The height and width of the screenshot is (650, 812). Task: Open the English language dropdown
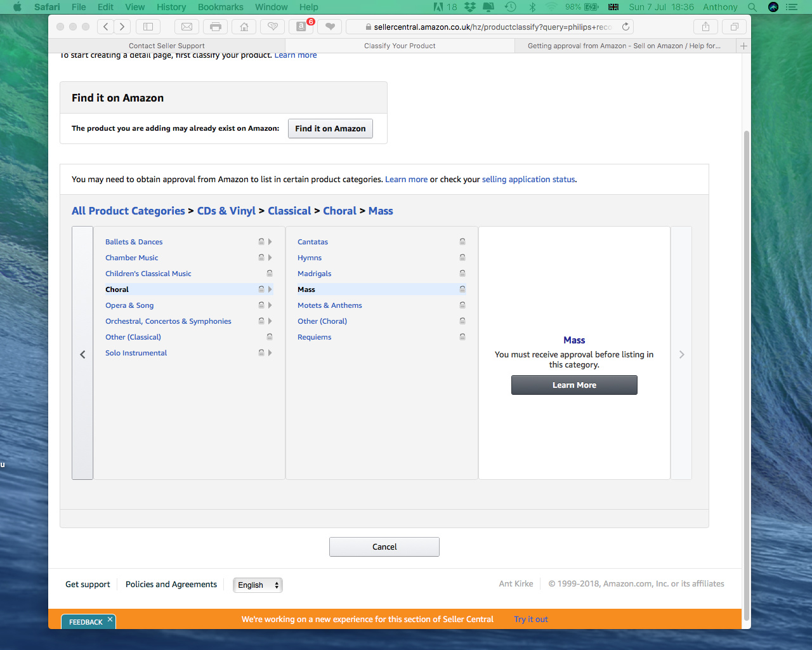click(258, 585)
